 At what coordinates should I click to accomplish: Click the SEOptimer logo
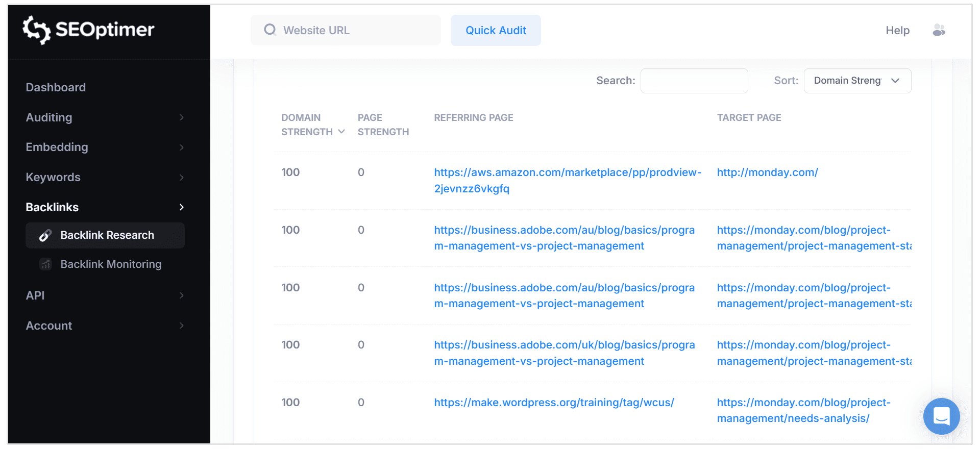tap(88, 30)
